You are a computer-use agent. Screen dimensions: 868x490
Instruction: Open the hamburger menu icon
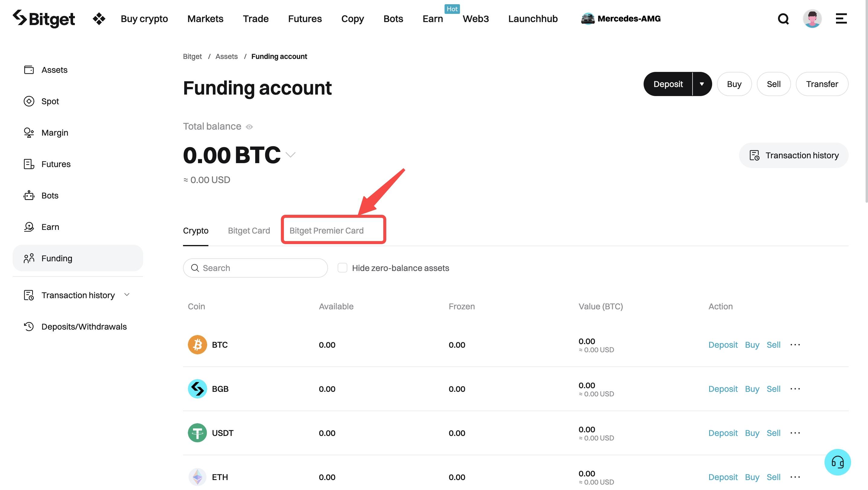(x=841, y=19)
